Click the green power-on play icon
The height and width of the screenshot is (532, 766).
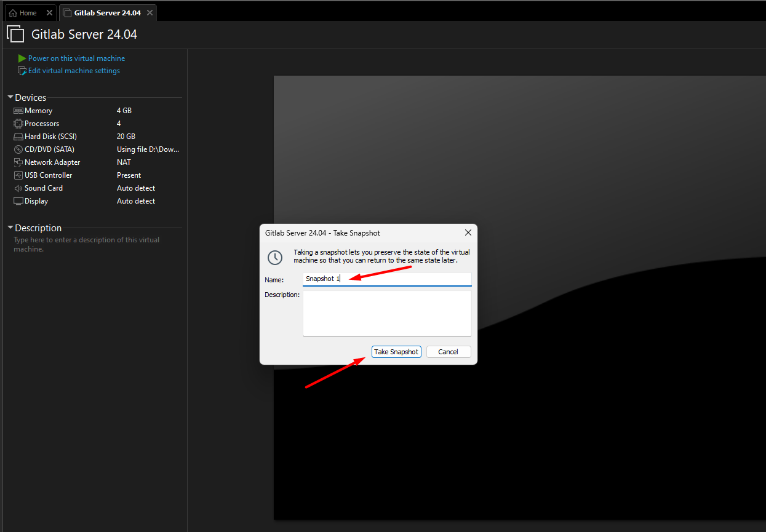tap(22, 58)
